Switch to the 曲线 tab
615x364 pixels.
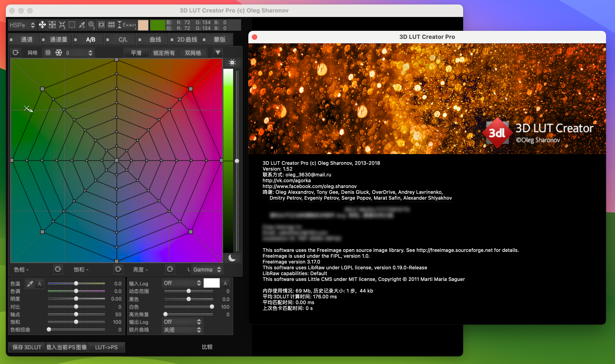click(153, 39)
